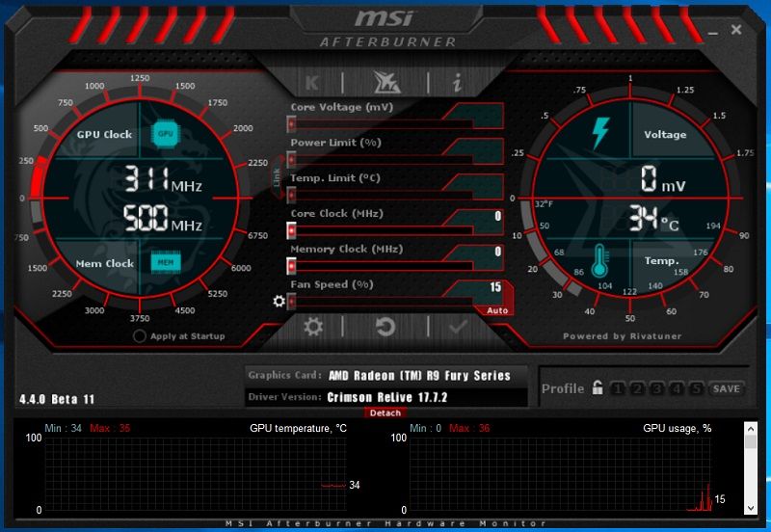Toggle the Link between power and temp limit
The height and width of the screenshot is (532, 771).
point(277,177)
